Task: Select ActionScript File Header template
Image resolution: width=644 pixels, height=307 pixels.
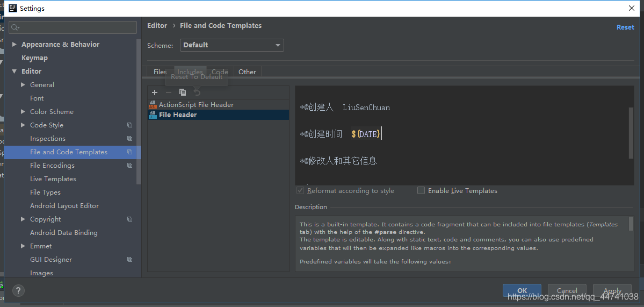Action: pyautogui.click(x=218, y=105)
